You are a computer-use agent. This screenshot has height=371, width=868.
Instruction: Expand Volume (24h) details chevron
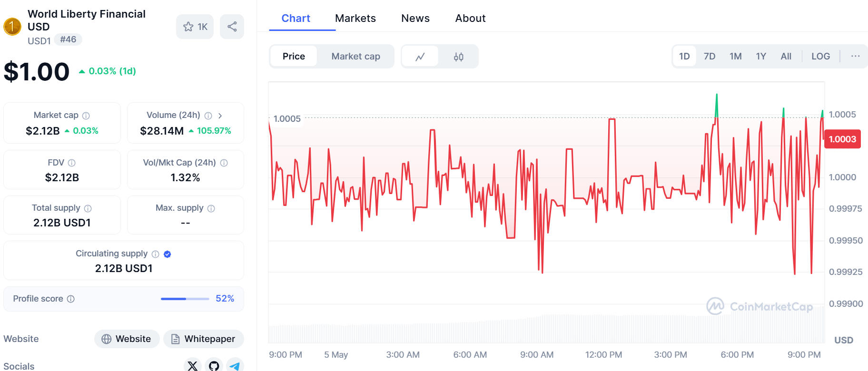(x=220, y=116)
